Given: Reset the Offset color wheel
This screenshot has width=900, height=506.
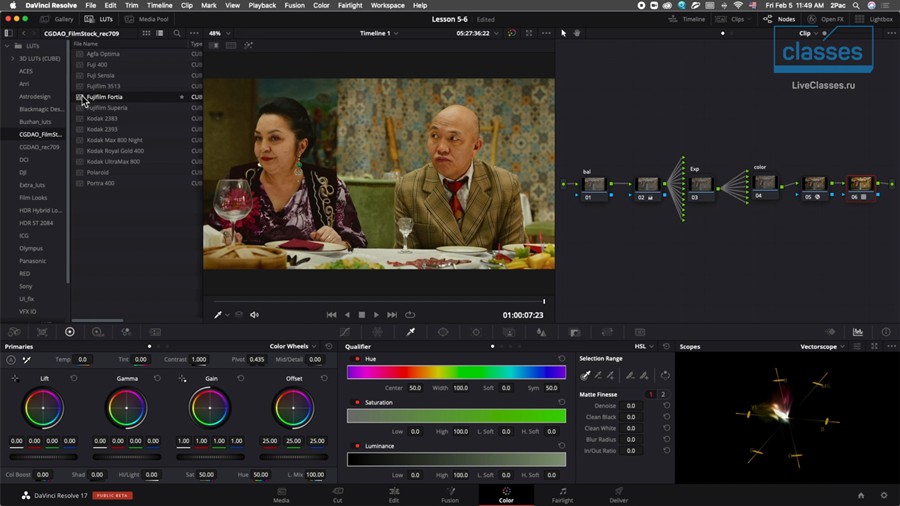Looking at the screenshot, I should 324,379.
